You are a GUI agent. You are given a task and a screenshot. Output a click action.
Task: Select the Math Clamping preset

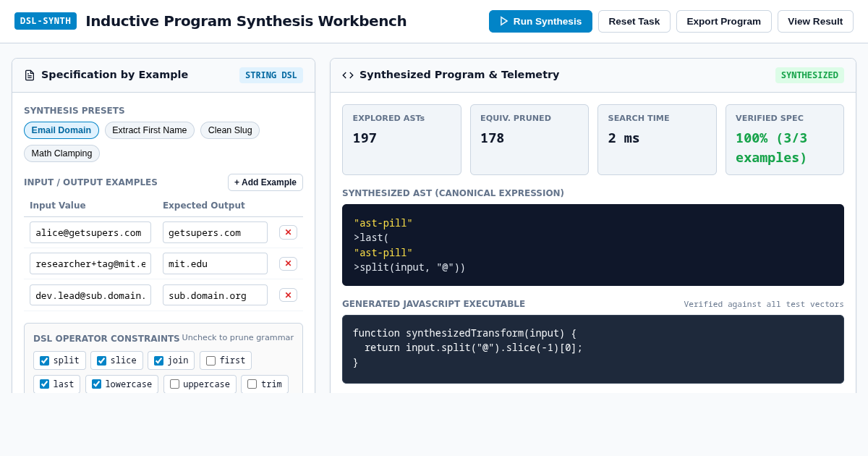[61, 153]
